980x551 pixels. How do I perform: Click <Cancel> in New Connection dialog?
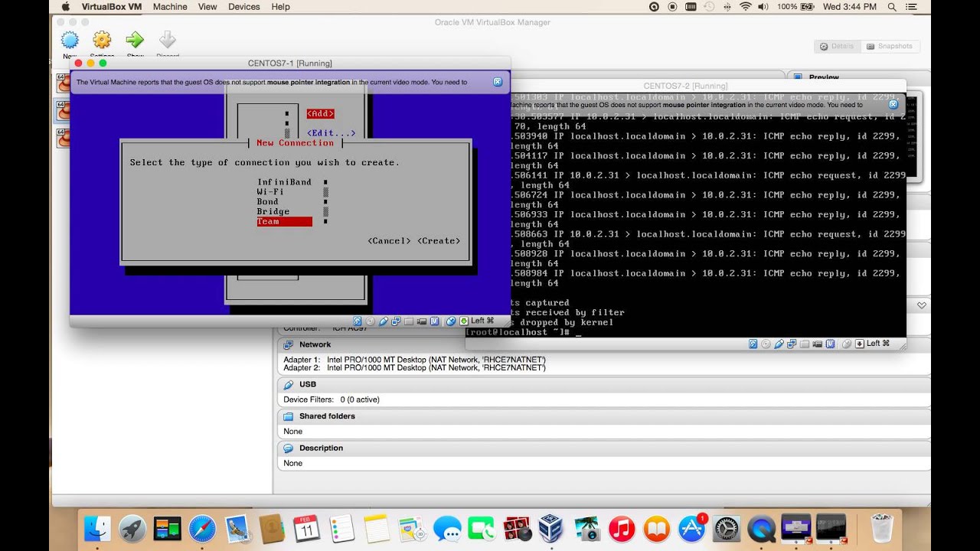390,241
